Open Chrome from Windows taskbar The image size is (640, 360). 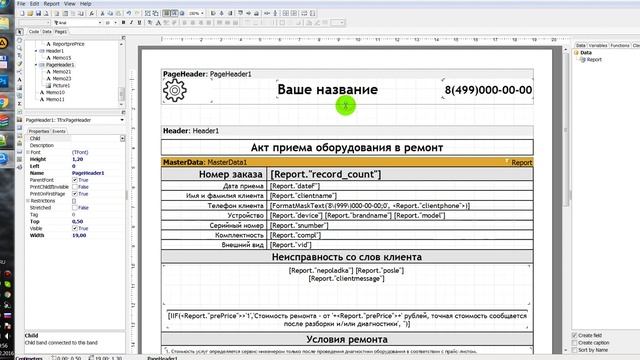[4, 102]
